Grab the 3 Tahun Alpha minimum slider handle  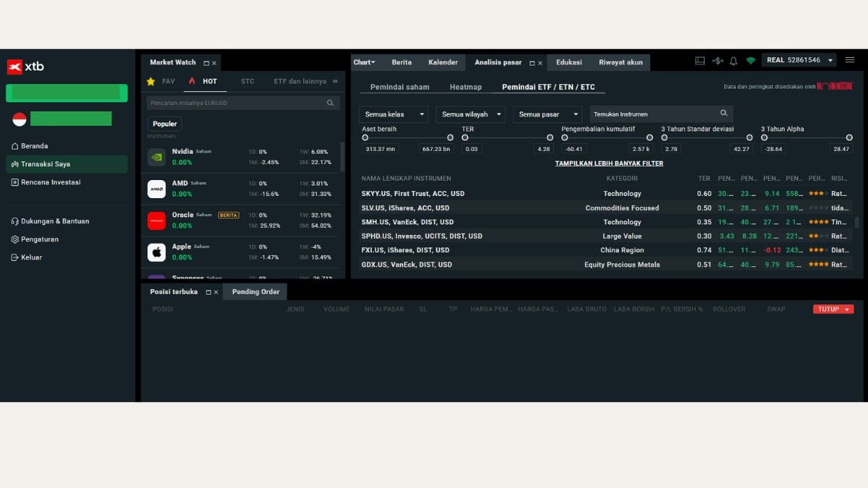[x=765, y=137]
